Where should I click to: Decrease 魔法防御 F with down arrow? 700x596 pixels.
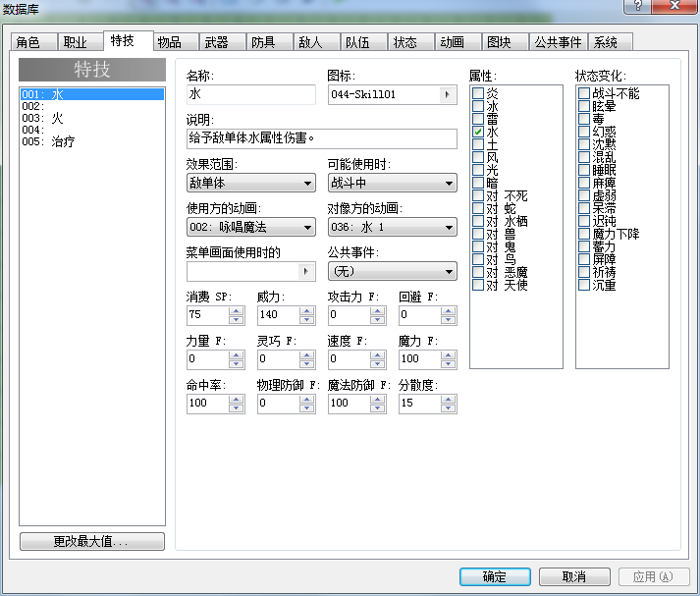(x=378, y=408)
